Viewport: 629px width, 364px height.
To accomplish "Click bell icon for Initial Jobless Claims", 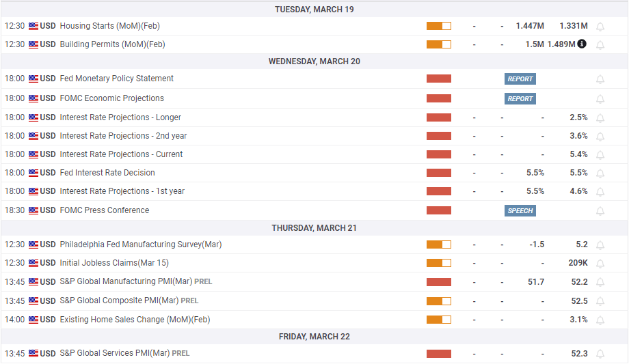I will pos(600,264).
